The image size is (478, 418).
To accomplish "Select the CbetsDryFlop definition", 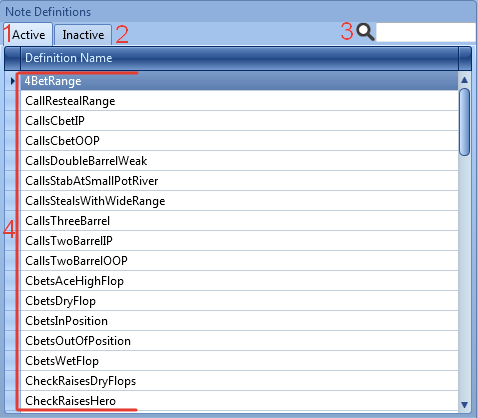I will pos(239,301).
